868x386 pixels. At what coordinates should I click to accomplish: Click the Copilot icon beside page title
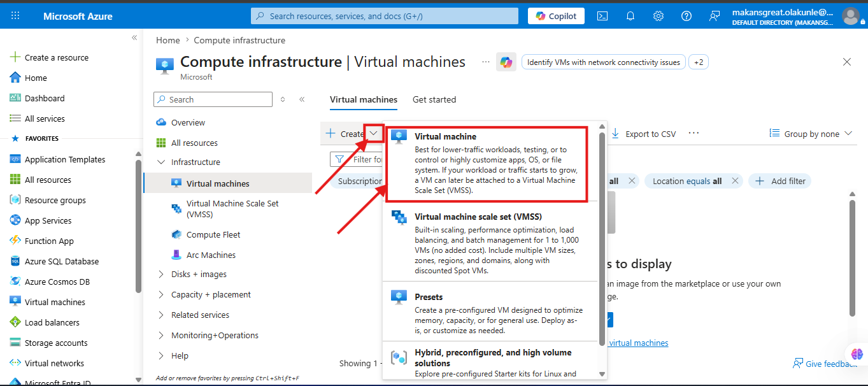point(506,62)
